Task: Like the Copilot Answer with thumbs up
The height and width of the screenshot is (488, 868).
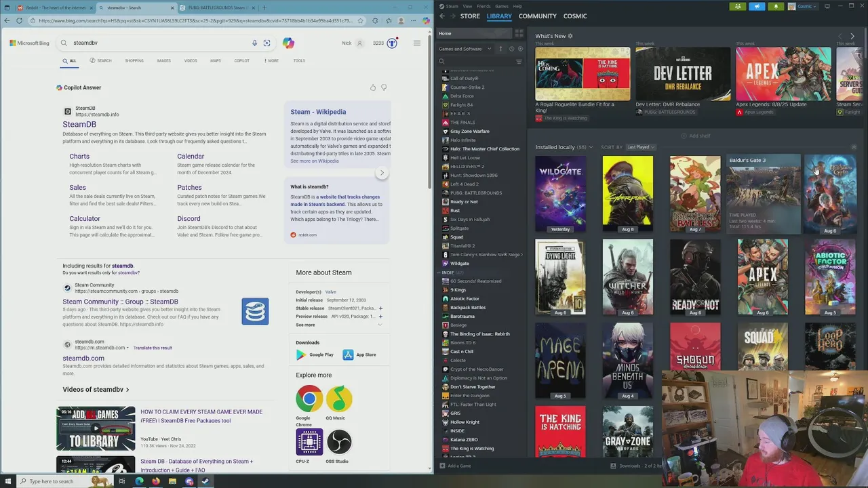Action: (372, 87)
